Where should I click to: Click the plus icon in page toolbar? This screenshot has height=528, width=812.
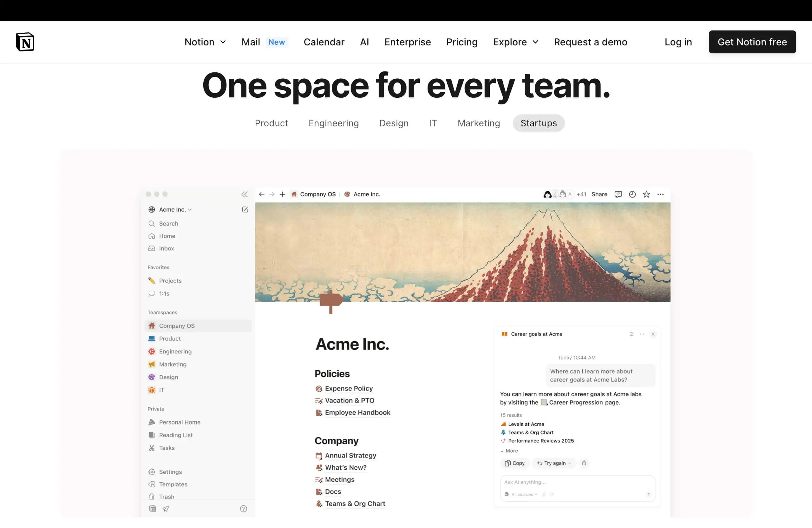pyautogui.click(x=282, y=194)
